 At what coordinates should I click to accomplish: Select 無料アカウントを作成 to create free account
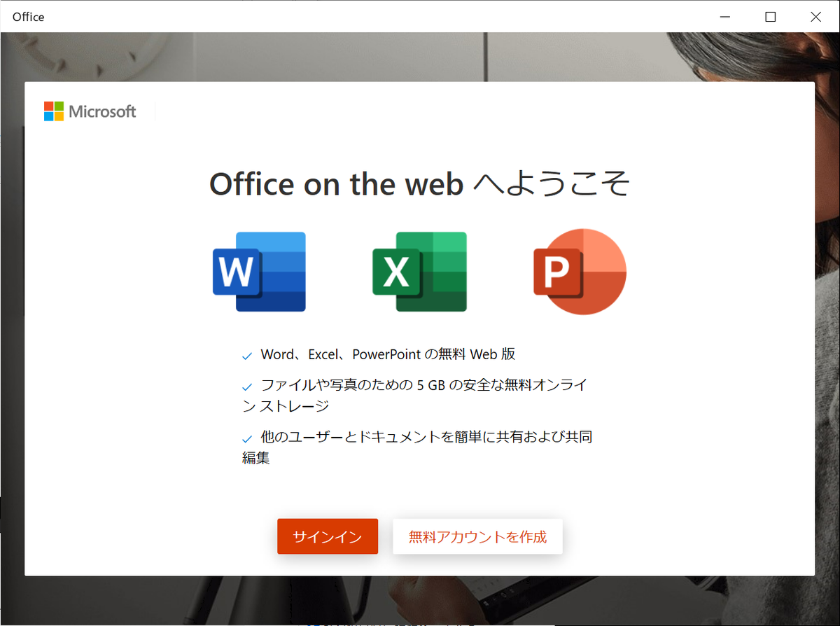click(477, 536)
